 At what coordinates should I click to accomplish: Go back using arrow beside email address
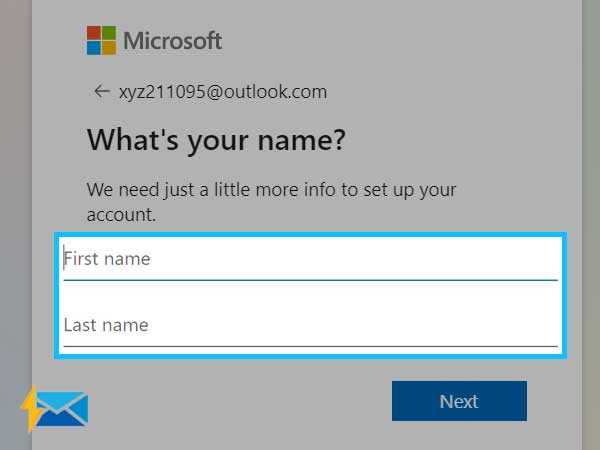102,91
